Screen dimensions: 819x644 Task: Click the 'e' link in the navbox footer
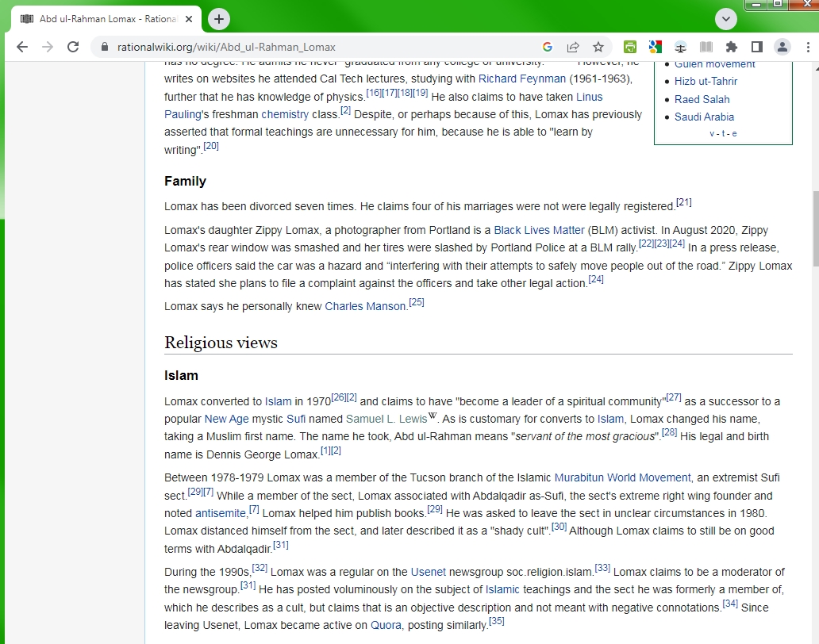point(734,133)
